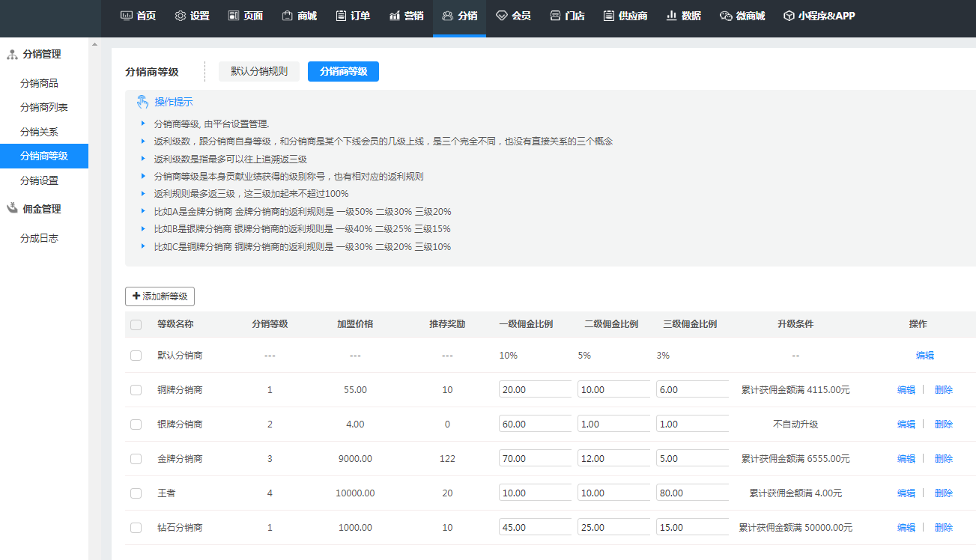Click the mall (商城) bag icon
The width and height of the screenshot is (976, 560).
[x=287, y=16]
